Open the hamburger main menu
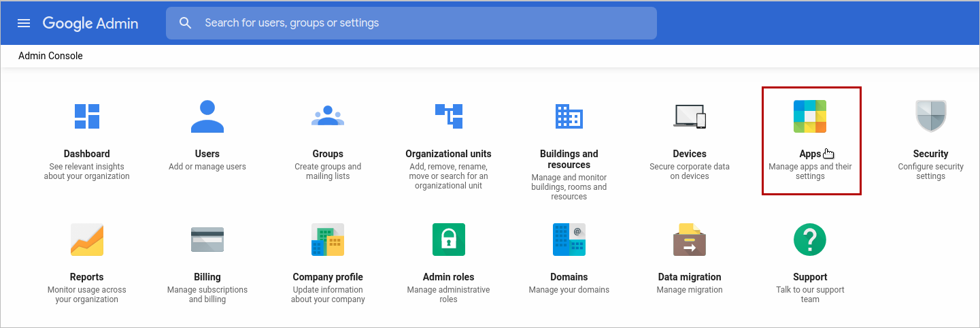The height and width of the screenshot is (328, 980). (24, 23)
